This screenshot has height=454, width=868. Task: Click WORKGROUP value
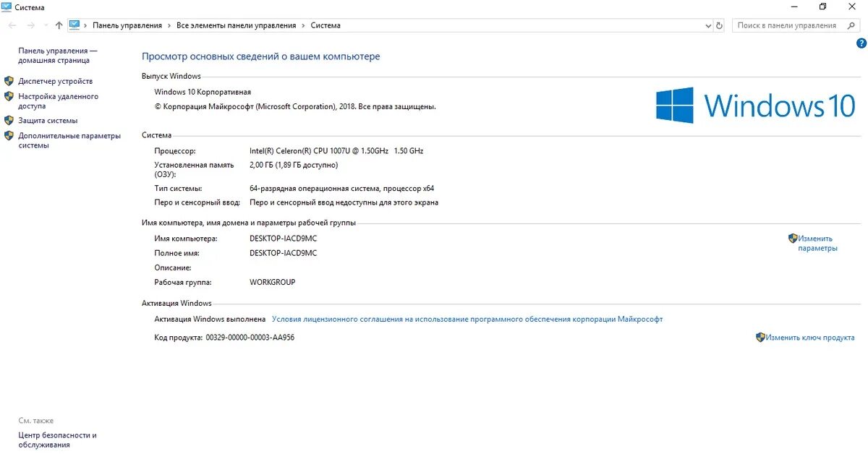(x=272, y=283)
